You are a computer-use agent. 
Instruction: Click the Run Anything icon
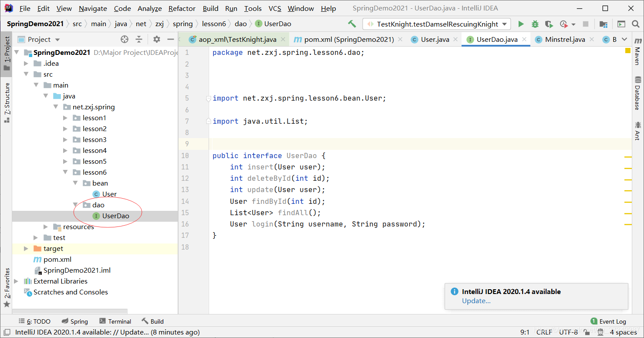point(621,24)
